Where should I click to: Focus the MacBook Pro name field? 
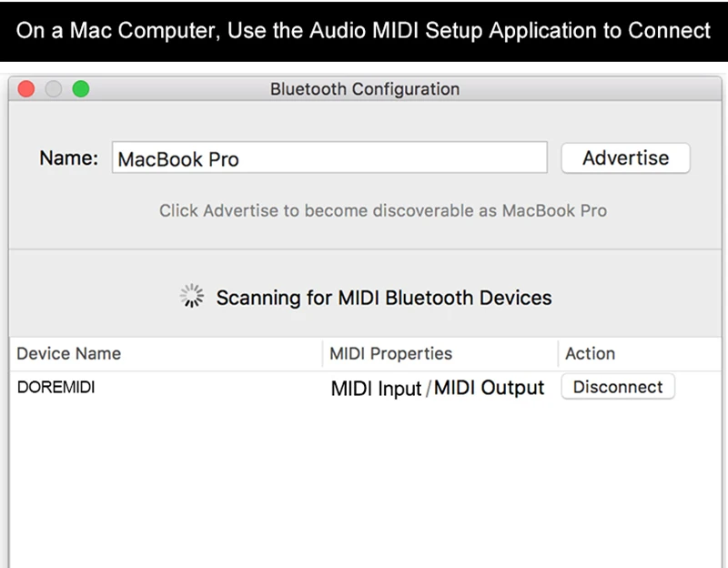click(329, 158)
